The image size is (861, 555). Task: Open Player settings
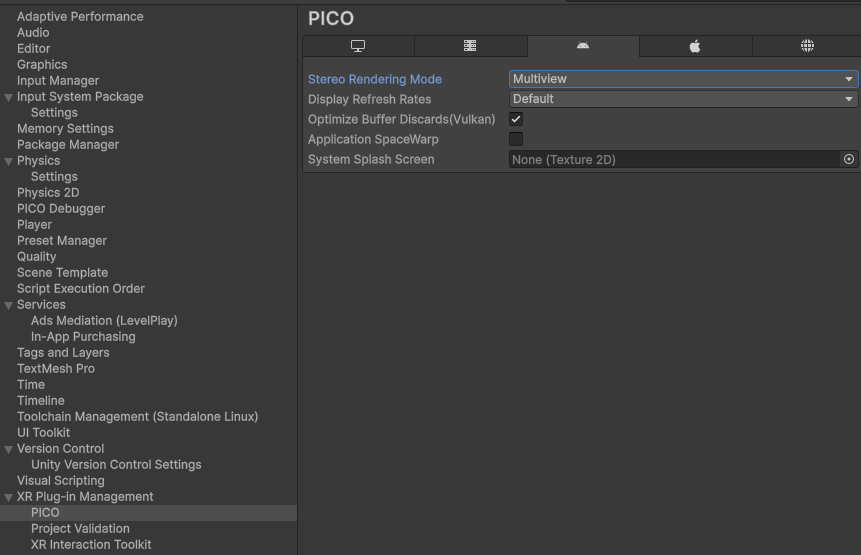(x=34, y=225)
